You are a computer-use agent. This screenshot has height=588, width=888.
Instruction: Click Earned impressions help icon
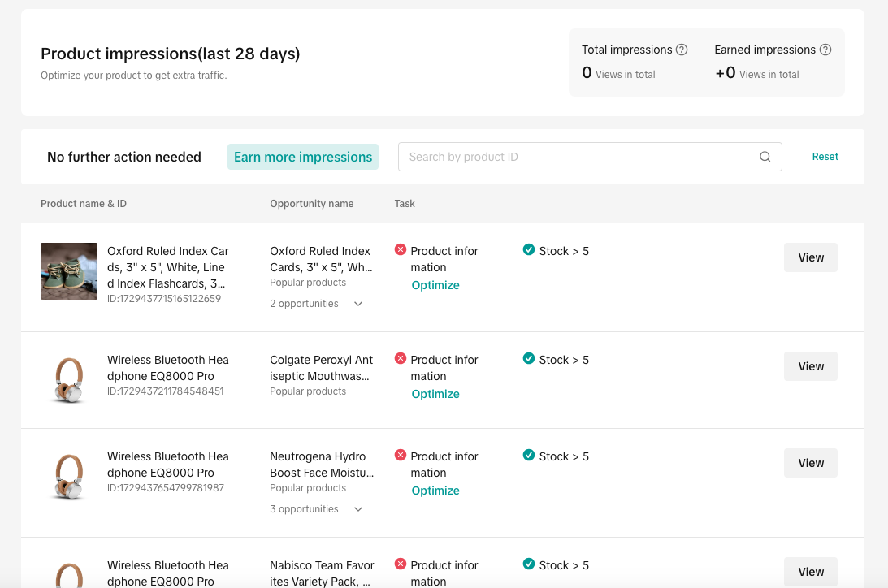click(825, 50)
